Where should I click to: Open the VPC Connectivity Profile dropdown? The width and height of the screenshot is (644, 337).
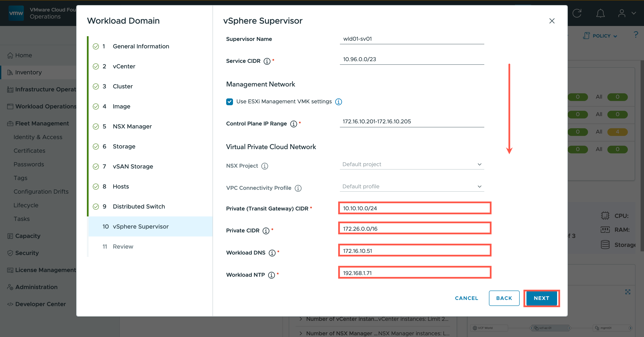click(x=412, y=186)
